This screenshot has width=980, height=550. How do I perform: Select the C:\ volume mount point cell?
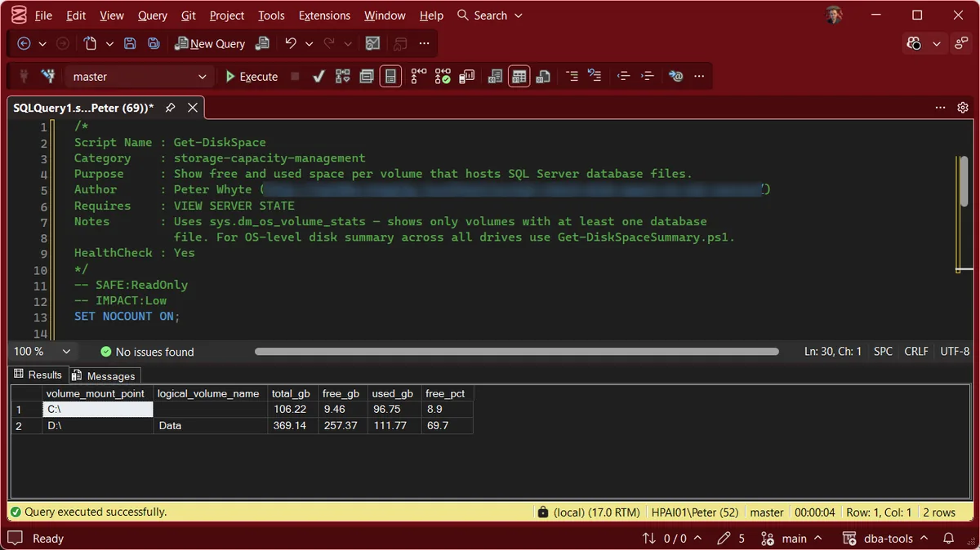point(98,409)
